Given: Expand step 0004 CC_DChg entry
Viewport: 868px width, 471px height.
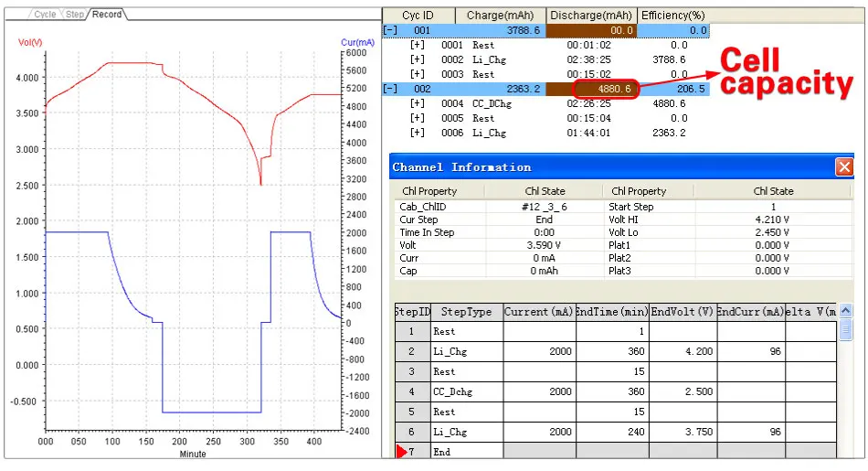Looking at the screenshot, I should pyautogui.click(x=418, y=103).
